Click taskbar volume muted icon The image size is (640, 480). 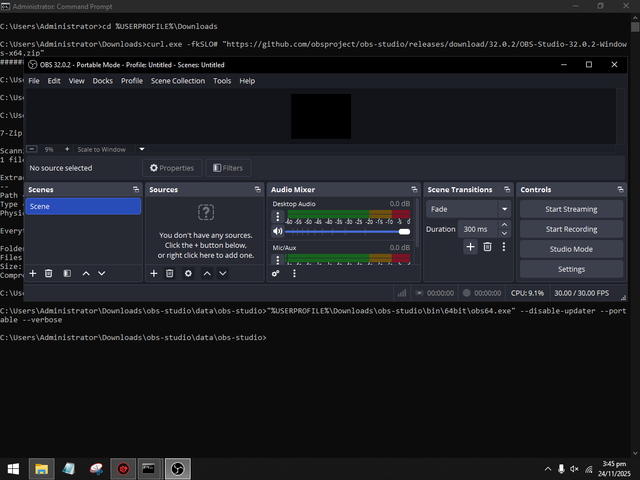pyautogui.click(x=574, y=469)
